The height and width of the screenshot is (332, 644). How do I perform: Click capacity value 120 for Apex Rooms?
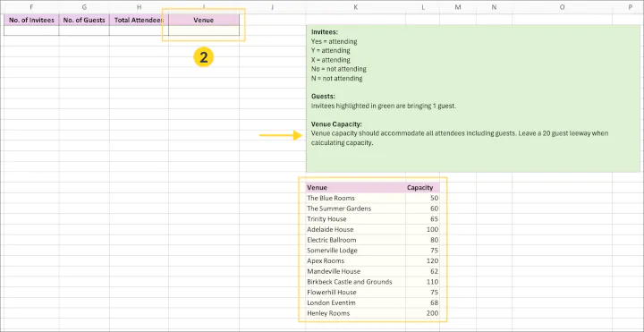click(x=422, y=261)
